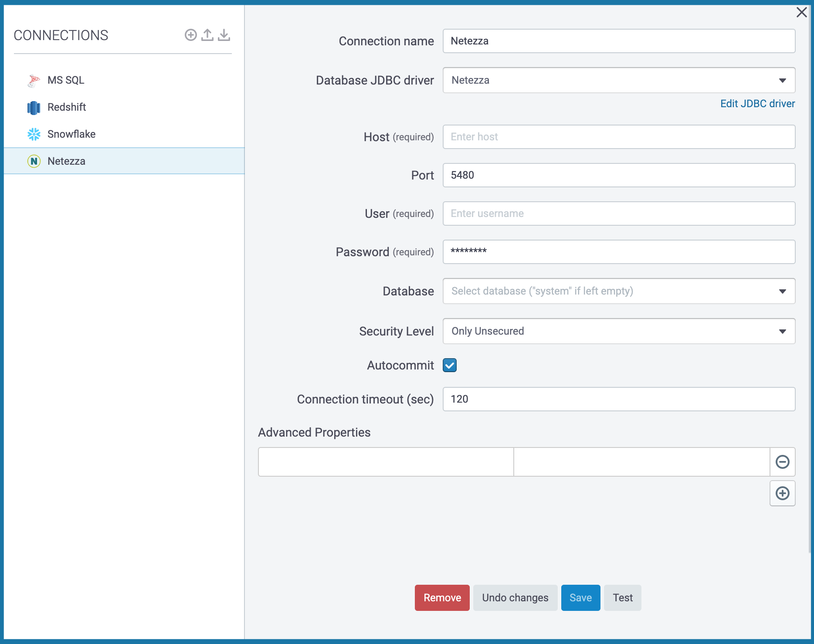Focus the Host input field

point(619,137)
